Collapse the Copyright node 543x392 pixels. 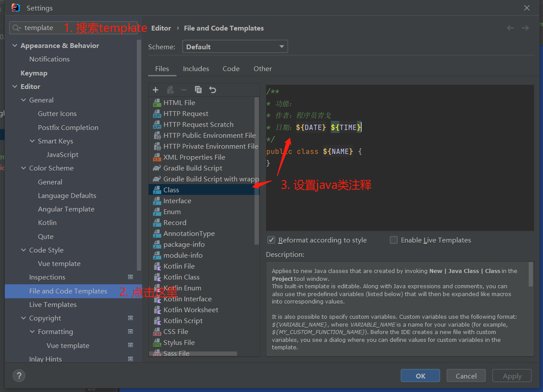click(x=24, y=318)
